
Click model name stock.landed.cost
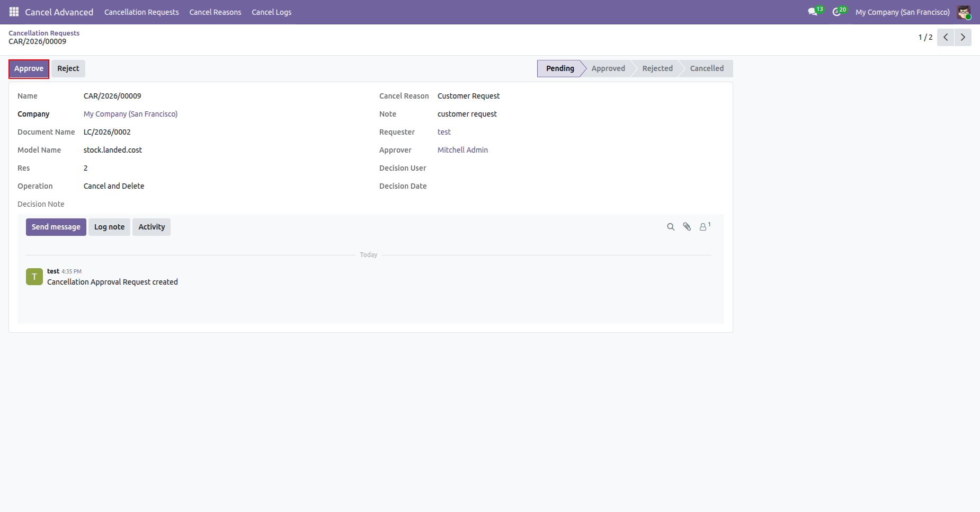[x=113, y=150]
